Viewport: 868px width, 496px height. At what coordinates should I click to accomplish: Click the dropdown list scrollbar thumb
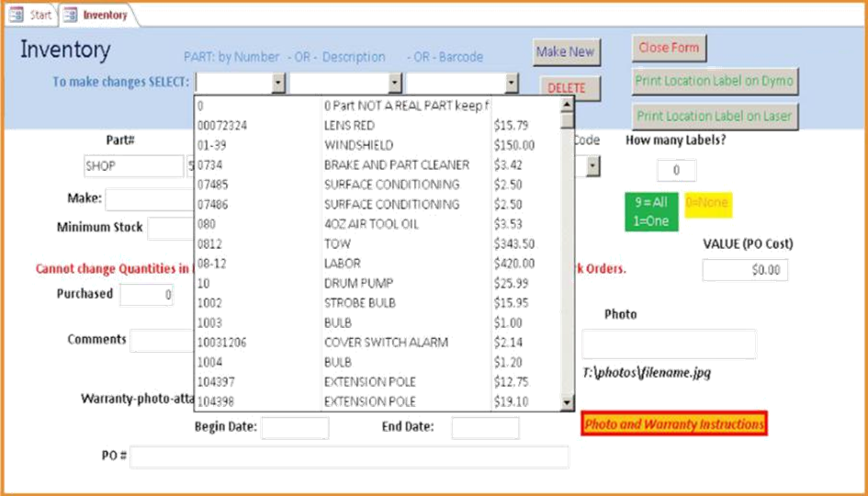(x=568, y=120)
